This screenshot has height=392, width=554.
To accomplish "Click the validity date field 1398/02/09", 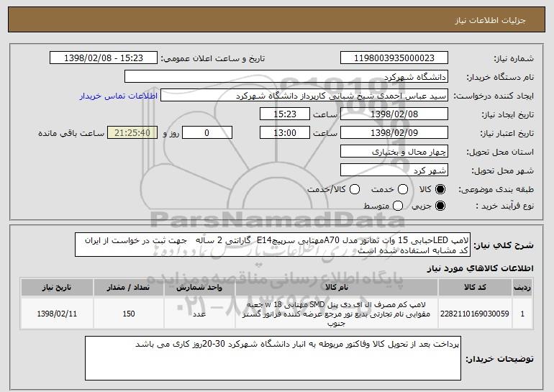I will point(394,133).
